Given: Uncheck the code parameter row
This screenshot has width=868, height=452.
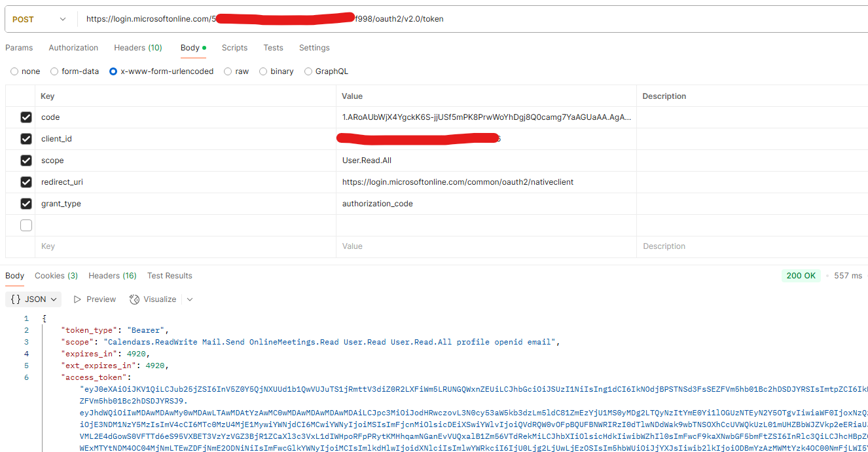Looking at the screenshot, I should pos(26,117).
